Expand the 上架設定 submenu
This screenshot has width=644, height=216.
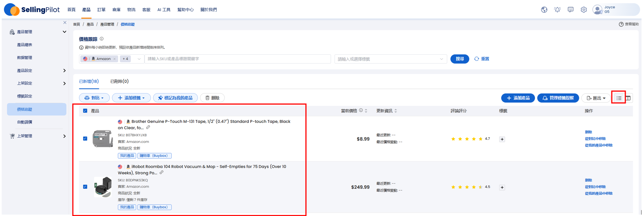point(64,83)
